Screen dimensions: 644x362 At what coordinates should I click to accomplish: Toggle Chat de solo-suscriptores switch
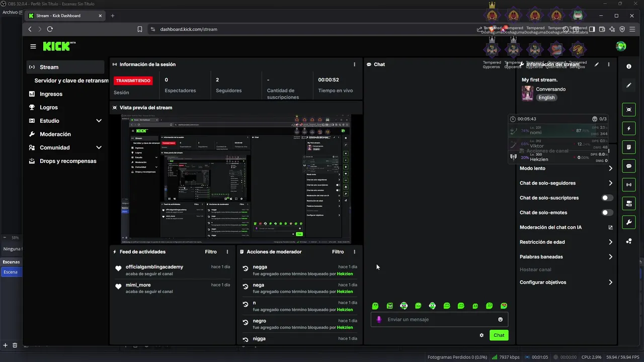pos(607,198)
